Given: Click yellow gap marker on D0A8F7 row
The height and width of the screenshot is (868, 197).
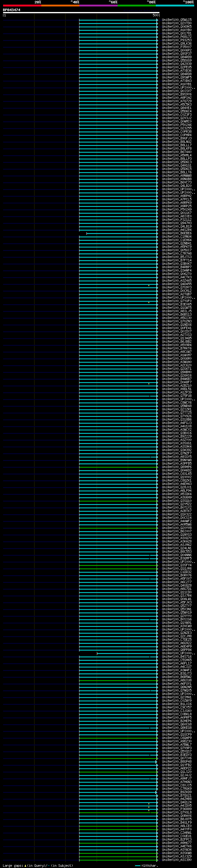Looking at the screenshot, I should coord(149,383).
